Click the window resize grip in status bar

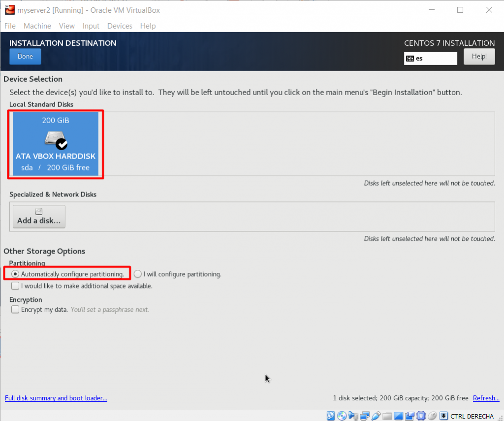pyautogui.click(x=501, y=418)
